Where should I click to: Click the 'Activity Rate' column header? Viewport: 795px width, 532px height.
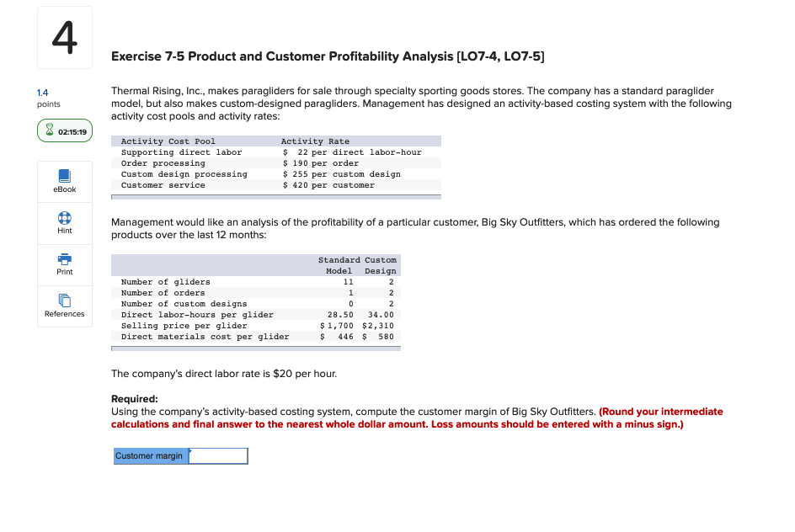coord(315,141)
